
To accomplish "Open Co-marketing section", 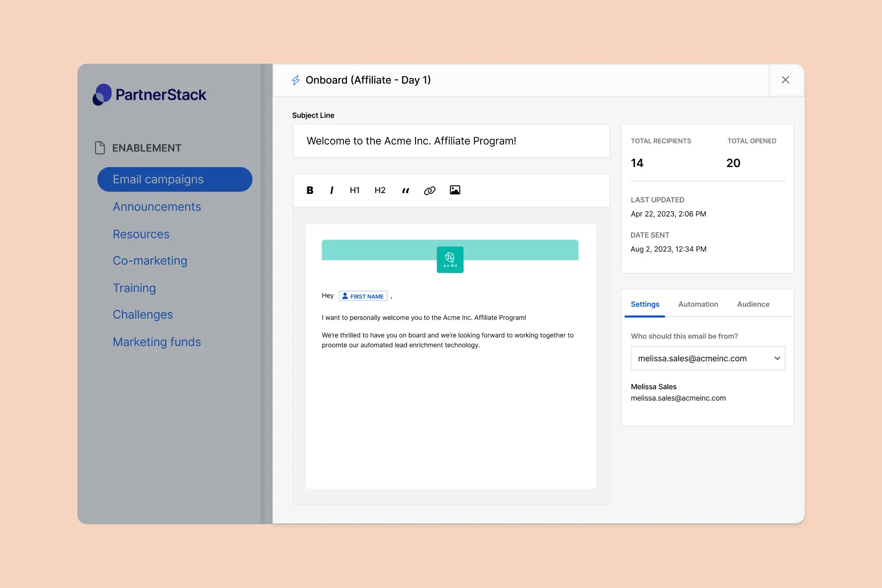I will tap(150, 261).
